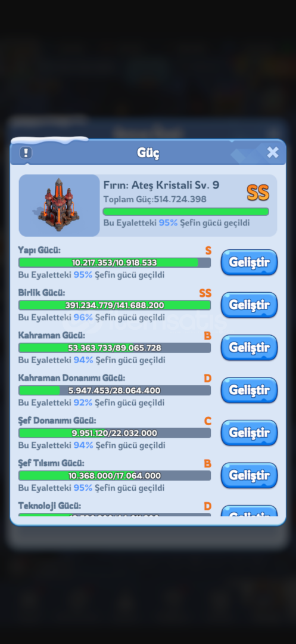Tap the Toplam Güç progress bar

click(186, 212)
